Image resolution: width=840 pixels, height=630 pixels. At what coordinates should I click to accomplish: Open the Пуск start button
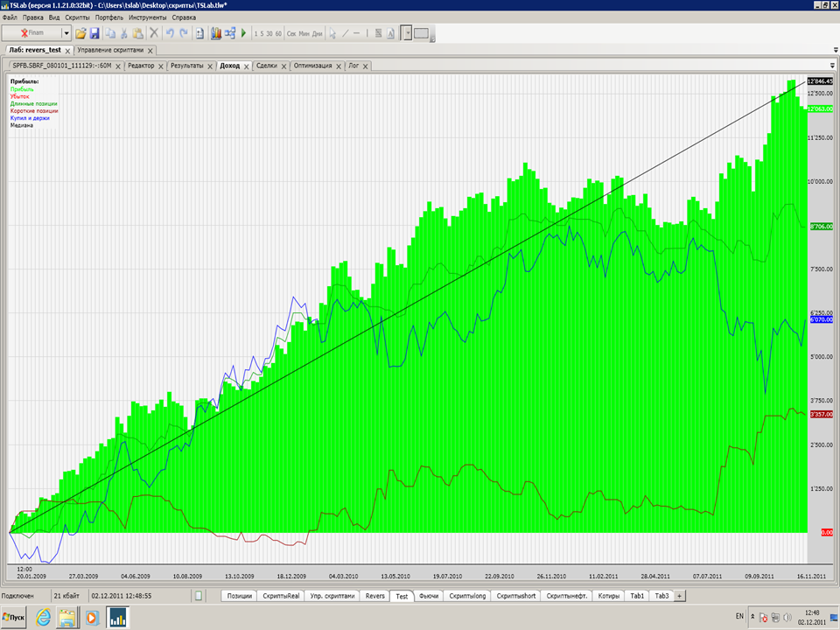coord(14,617)
